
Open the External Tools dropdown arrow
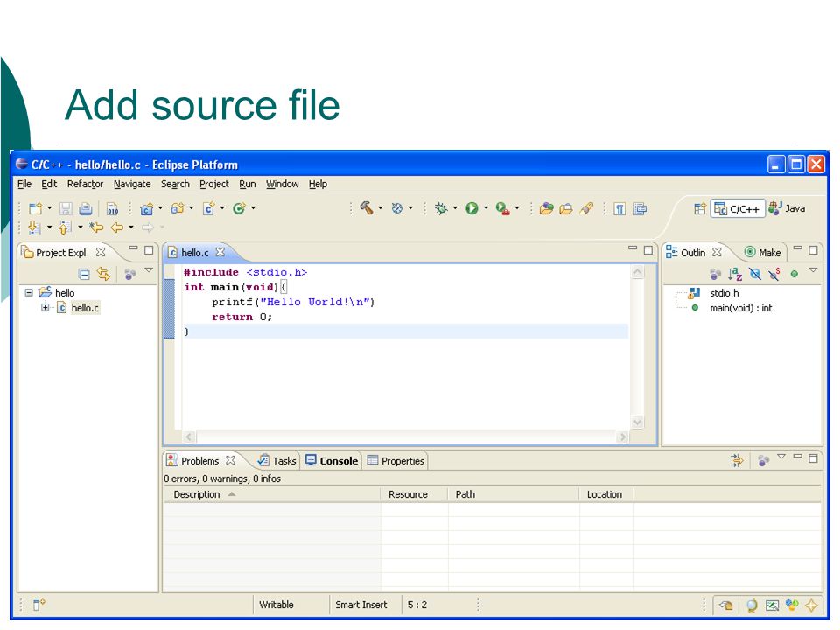[517, 208]
